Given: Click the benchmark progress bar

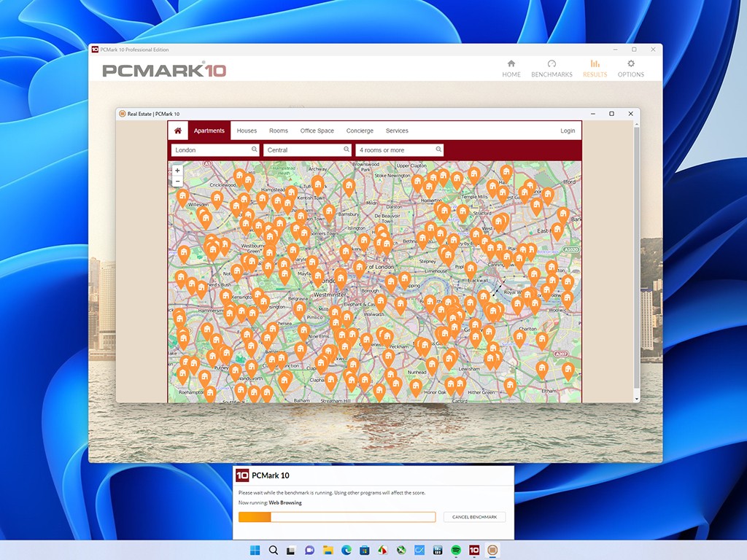Looking at the screenshot, I should coord(337,517).
